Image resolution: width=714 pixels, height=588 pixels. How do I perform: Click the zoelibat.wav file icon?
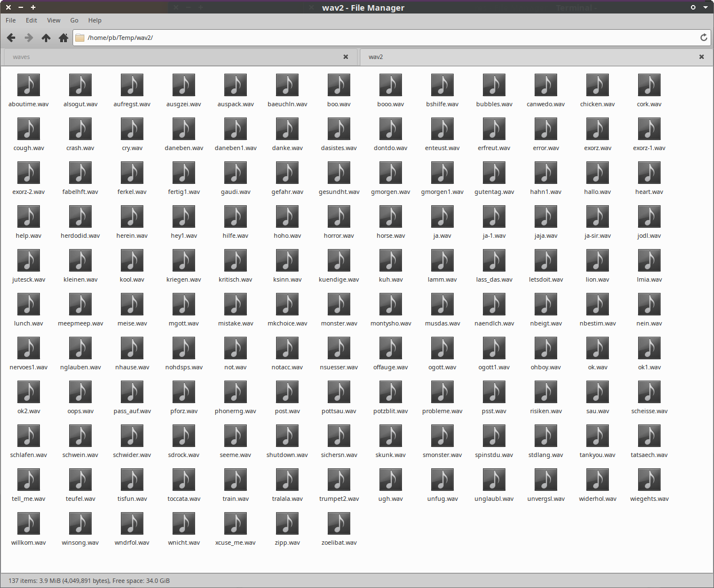[x=338, y=524]
